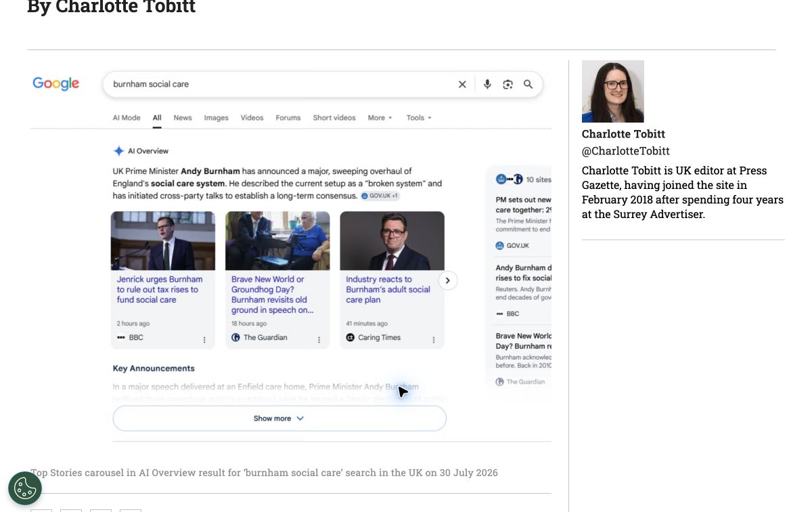Expand the Tools dropdown
The image size is (812, 512).
click(x=419, y=118)
